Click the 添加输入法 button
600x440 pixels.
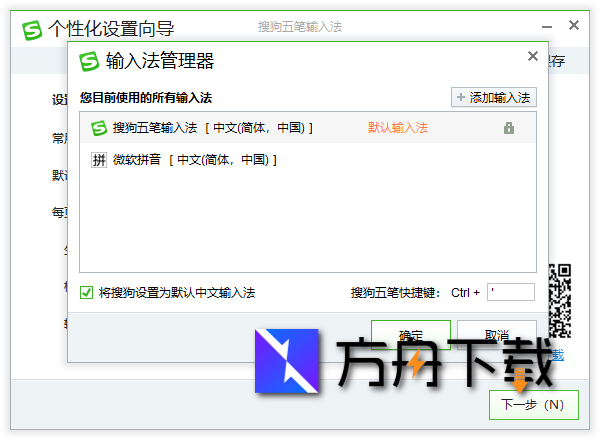(494, 98)
